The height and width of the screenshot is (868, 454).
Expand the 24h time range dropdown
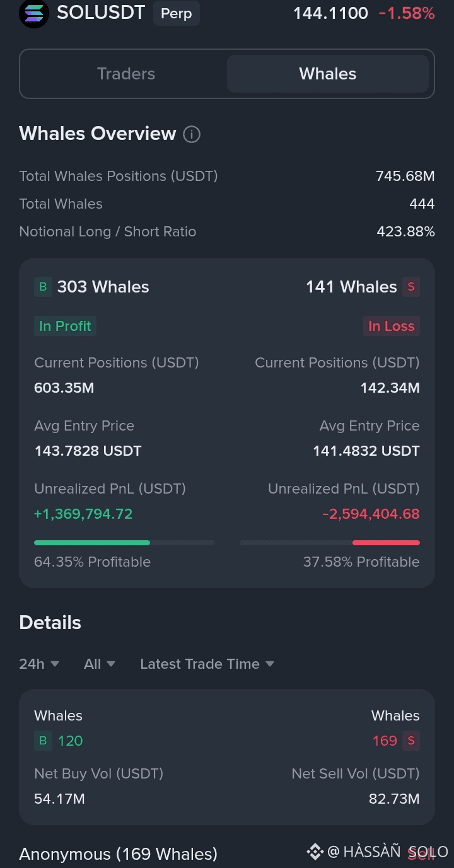pos(39,664)
